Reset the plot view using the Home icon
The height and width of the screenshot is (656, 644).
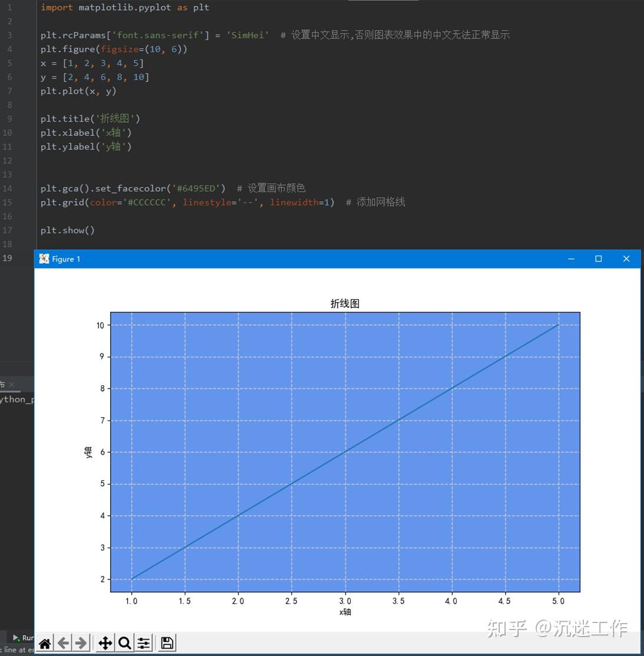[x=45, y=642]
